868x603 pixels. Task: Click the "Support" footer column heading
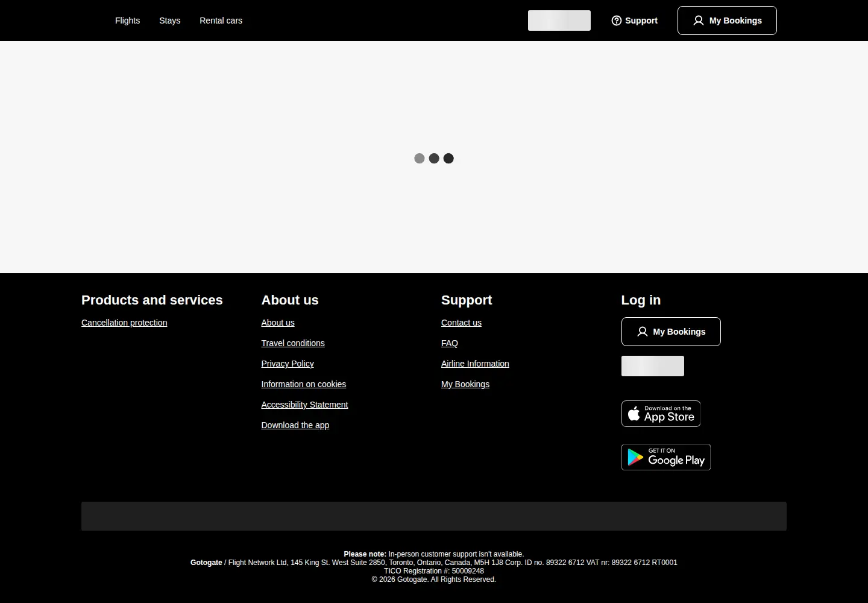(x=467, y=300)
